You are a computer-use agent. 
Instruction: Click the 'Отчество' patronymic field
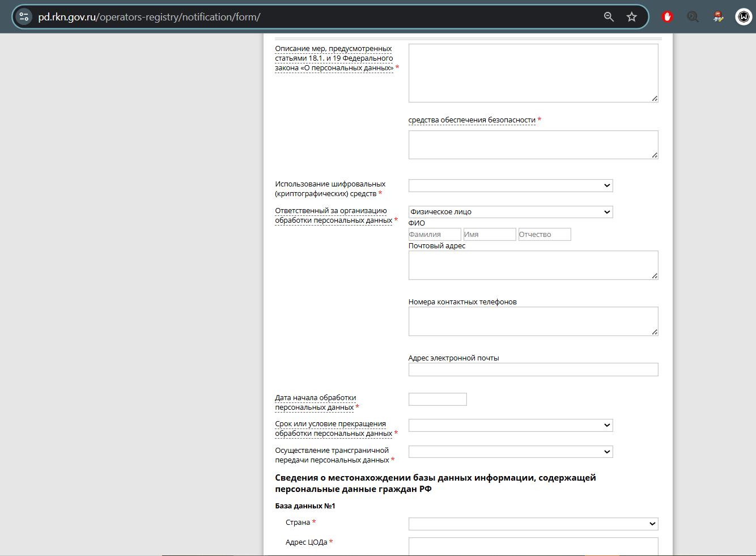pos(544,235)
